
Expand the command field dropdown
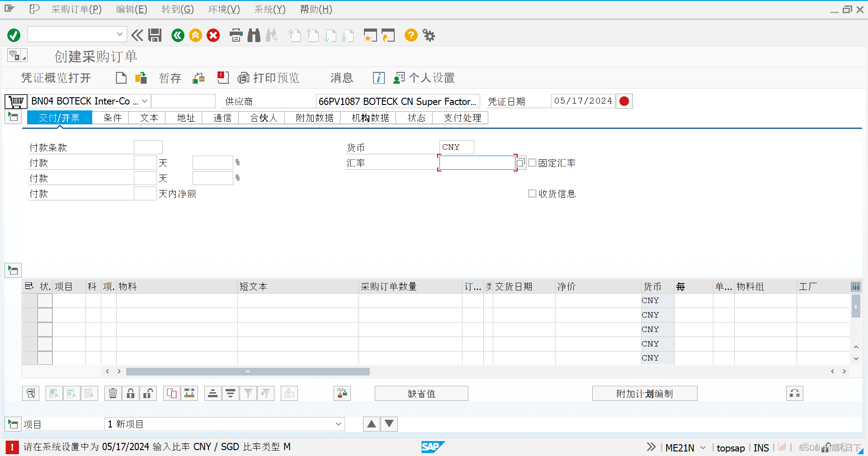pyautogui.click(x=119, y=34)
